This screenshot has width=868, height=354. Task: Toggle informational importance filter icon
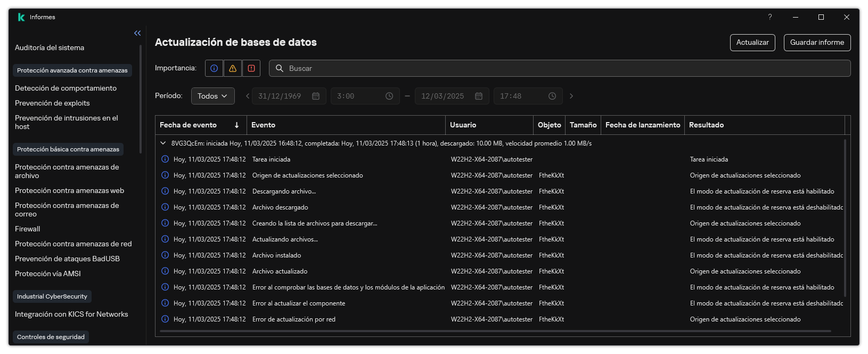[214, 68]
